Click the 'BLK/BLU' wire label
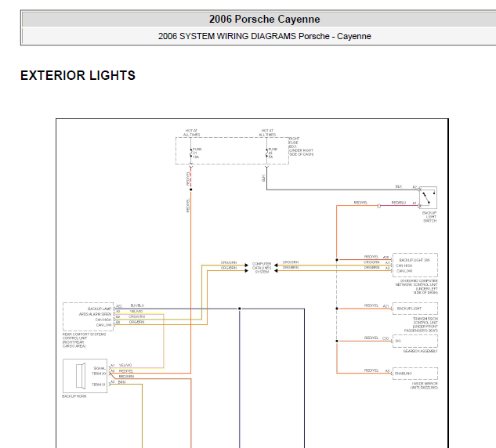 [x=137, y=305]
